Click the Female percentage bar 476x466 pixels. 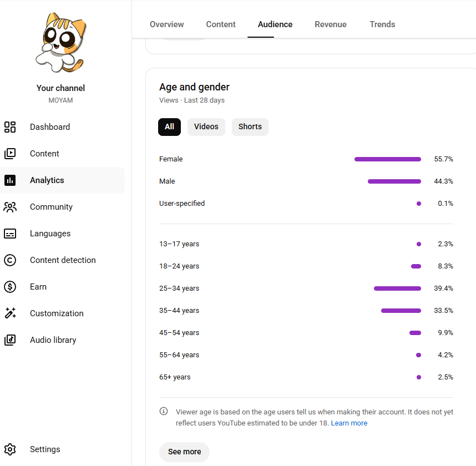pyautogui.click(x=388, y=159)
